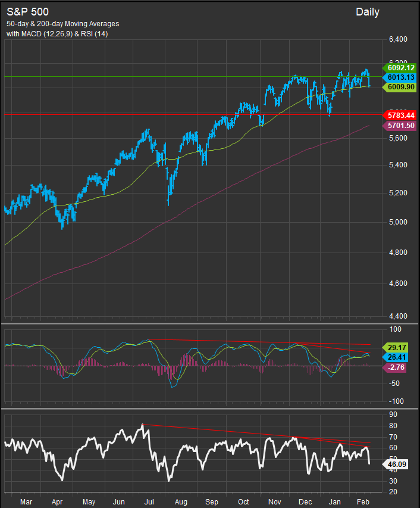Click the Oct label on the time axis
The width and height of the screenshot is (420, 508).
(x=243, y=502)
